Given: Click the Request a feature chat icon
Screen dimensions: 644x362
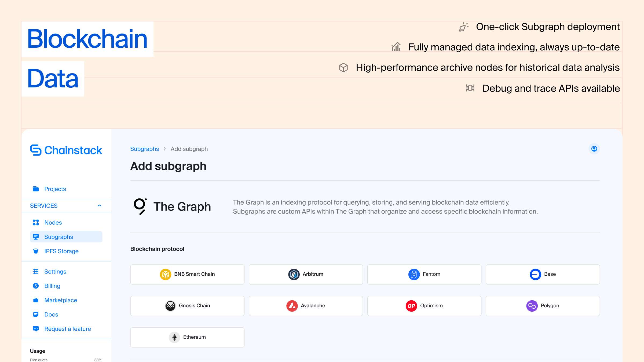Looking at the screenshot, I should (x=36, y=329).
